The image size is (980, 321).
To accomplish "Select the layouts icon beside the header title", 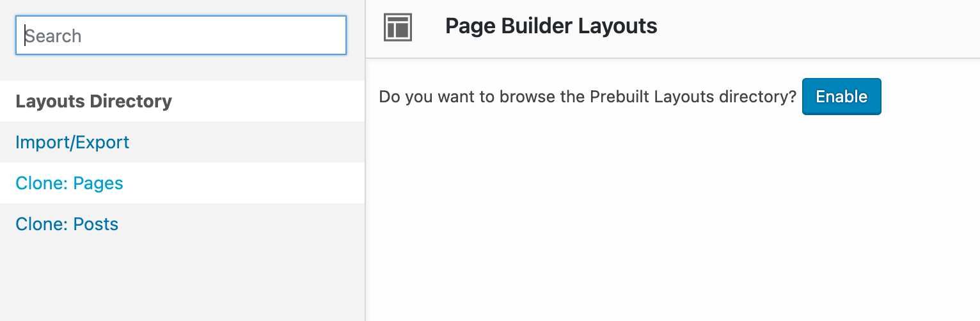I will [397, 27].
